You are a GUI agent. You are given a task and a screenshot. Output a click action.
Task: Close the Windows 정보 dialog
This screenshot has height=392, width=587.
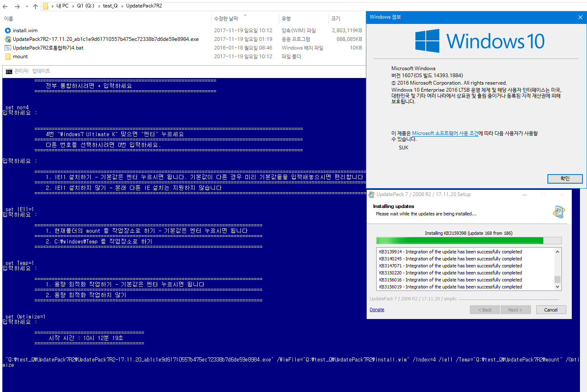click(580, 17)
